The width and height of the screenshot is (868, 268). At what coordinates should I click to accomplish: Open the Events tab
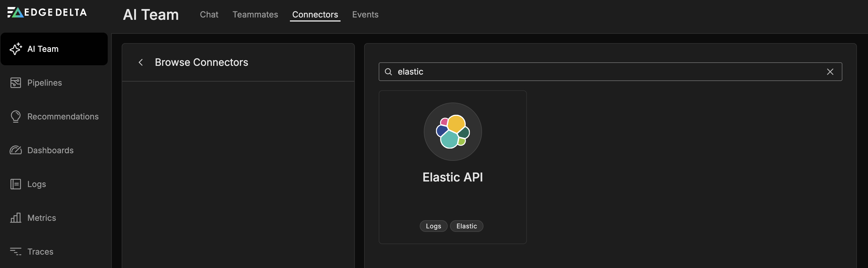tap(365, 15)
